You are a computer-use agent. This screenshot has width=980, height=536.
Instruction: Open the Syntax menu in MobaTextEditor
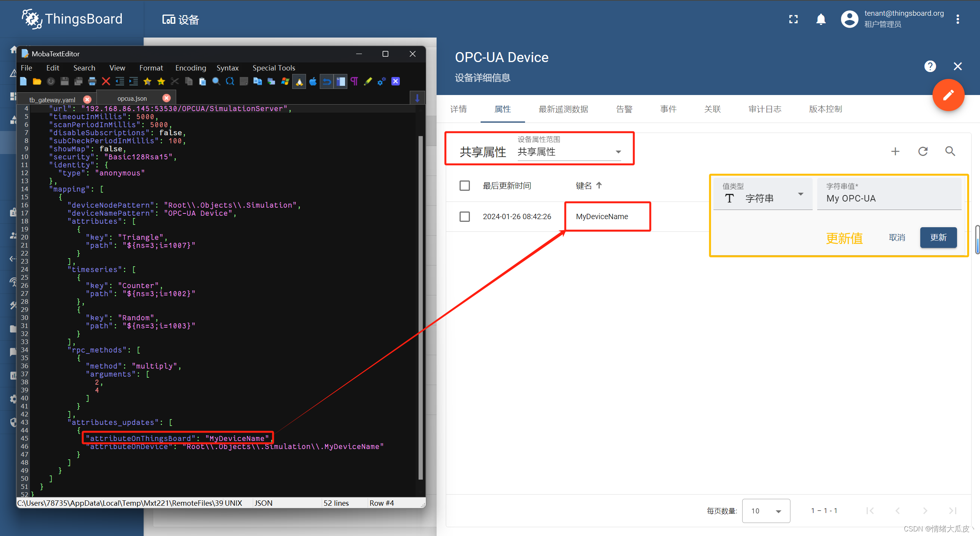227,68
